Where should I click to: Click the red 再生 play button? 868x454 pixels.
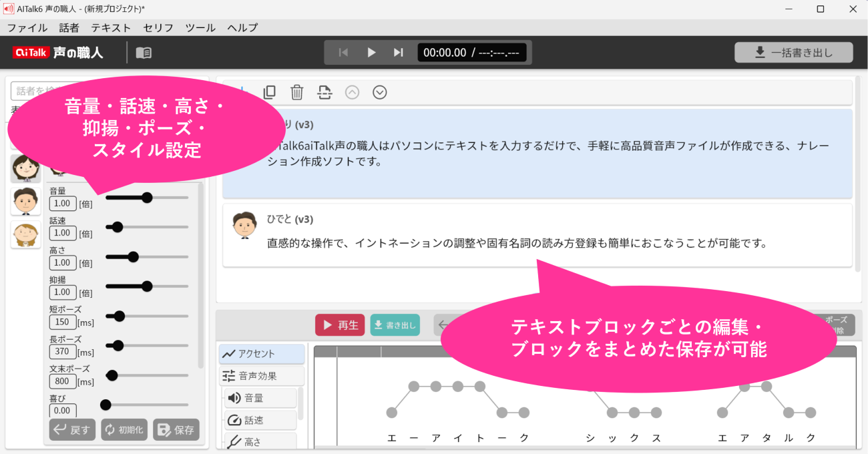pos(340,325)
